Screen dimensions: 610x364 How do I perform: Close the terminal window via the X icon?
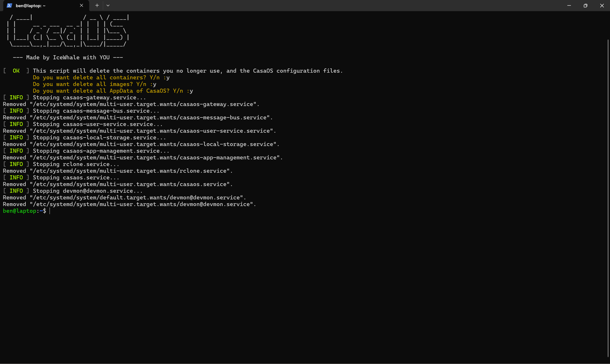pos(602,5)
